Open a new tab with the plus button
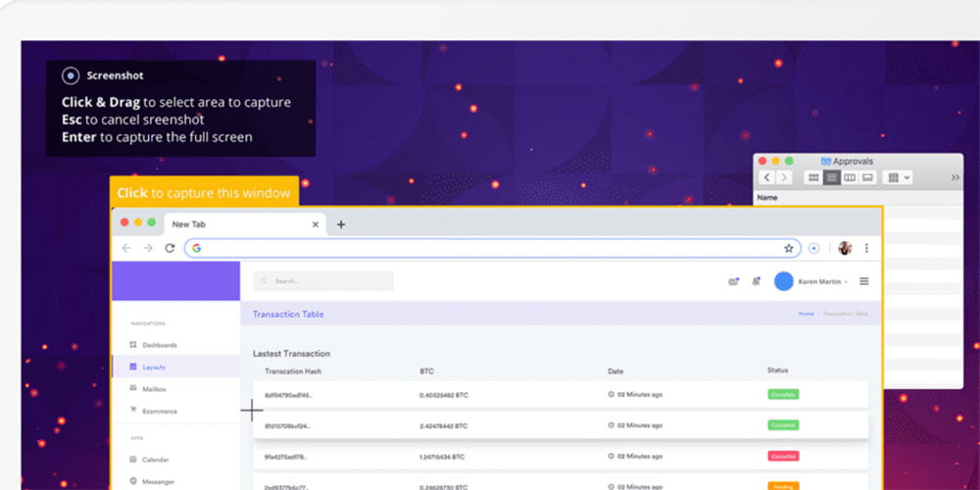The height and width of the screenshot is (490, 980). [341, 224]
